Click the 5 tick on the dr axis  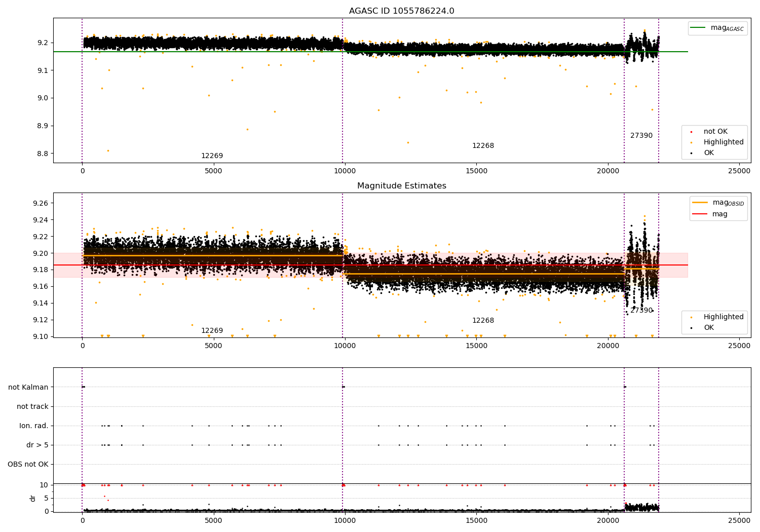pos(46,498)
